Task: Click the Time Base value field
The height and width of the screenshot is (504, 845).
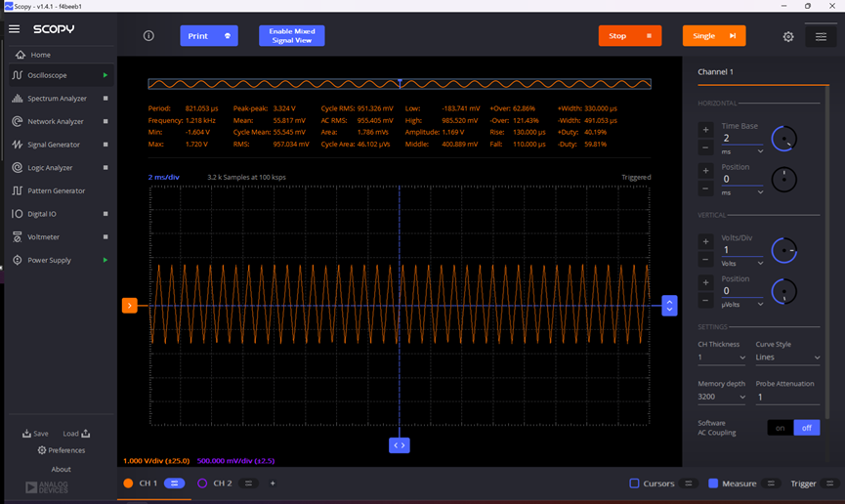Action: [742, 138]
